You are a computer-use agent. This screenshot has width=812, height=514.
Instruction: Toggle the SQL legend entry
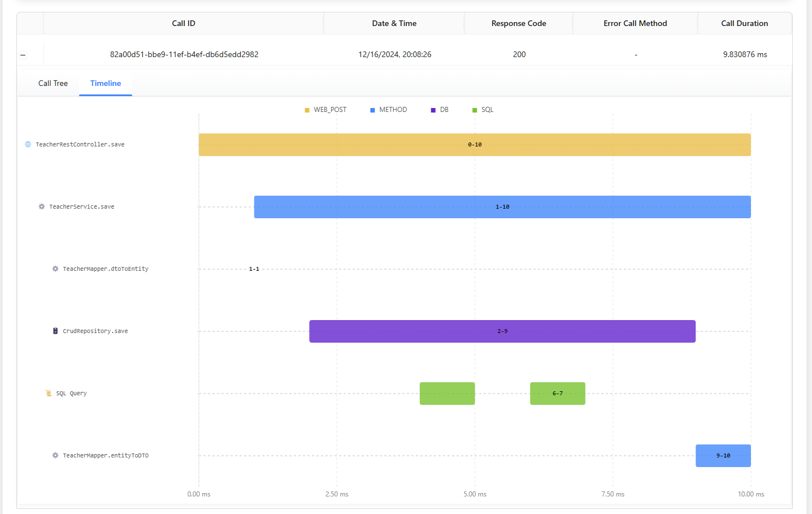(x=483, y=110)
